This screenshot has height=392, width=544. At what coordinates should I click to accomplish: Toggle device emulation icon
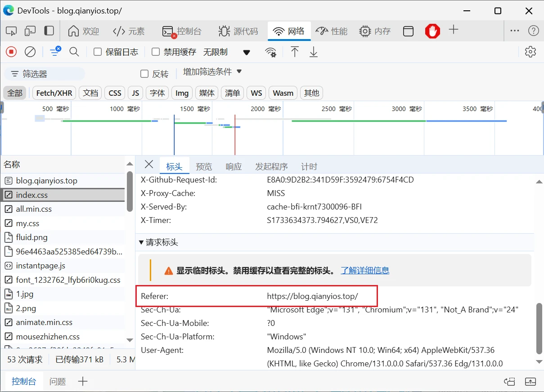tap(30, 31)
